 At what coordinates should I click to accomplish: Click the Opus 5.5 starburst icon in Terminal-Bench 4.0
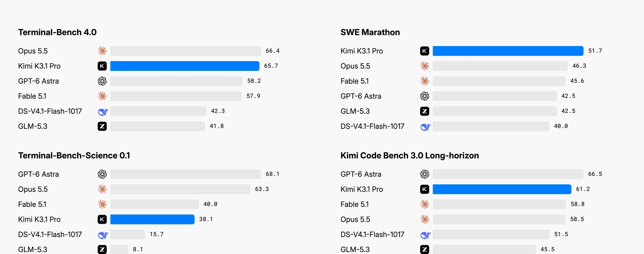[102, 51]
